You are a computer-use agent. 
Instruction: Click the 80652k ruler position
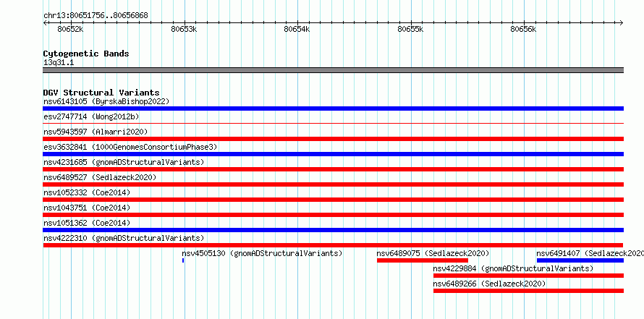point(70,29)
